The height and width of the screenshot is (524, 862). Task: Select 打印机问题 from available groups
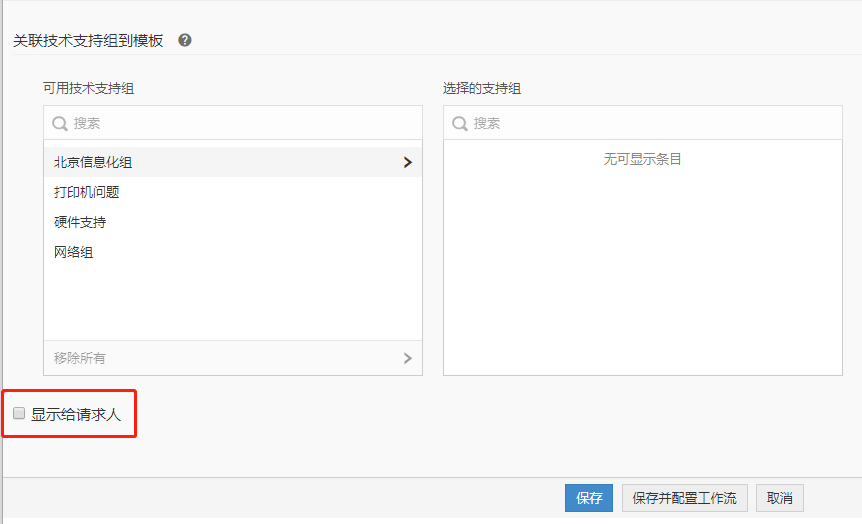pyautogui.click(x=87, y=192)
